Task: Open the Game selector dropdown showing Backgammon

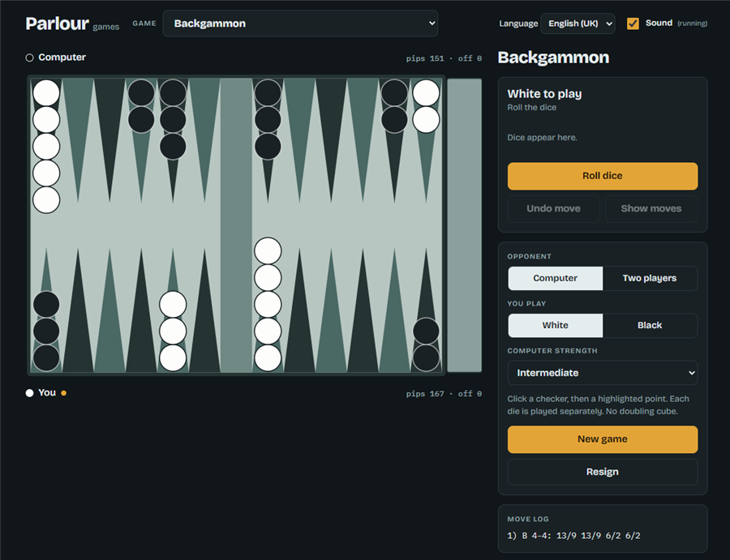Action: (300, 24)
